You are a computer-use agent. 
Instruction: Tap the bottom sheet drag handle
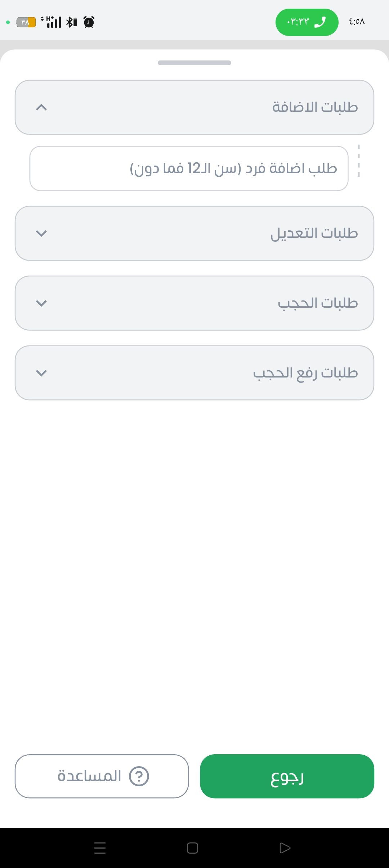(194, 63)
